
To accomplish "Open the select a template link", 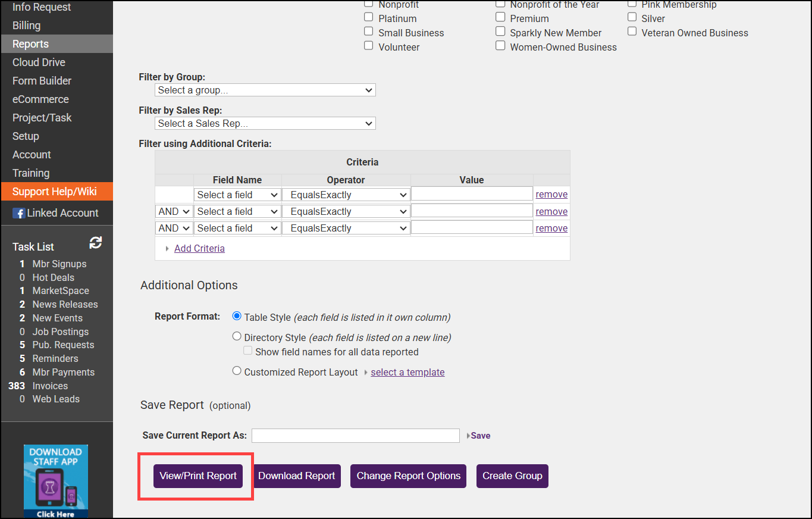I will coord(407,373).
